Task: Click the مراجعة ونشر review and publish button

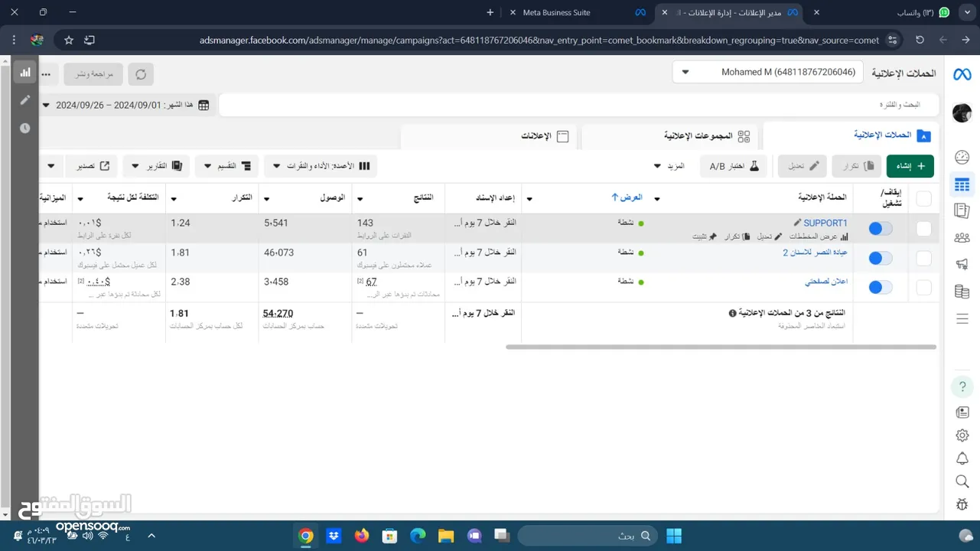Action: click(93, 74)
